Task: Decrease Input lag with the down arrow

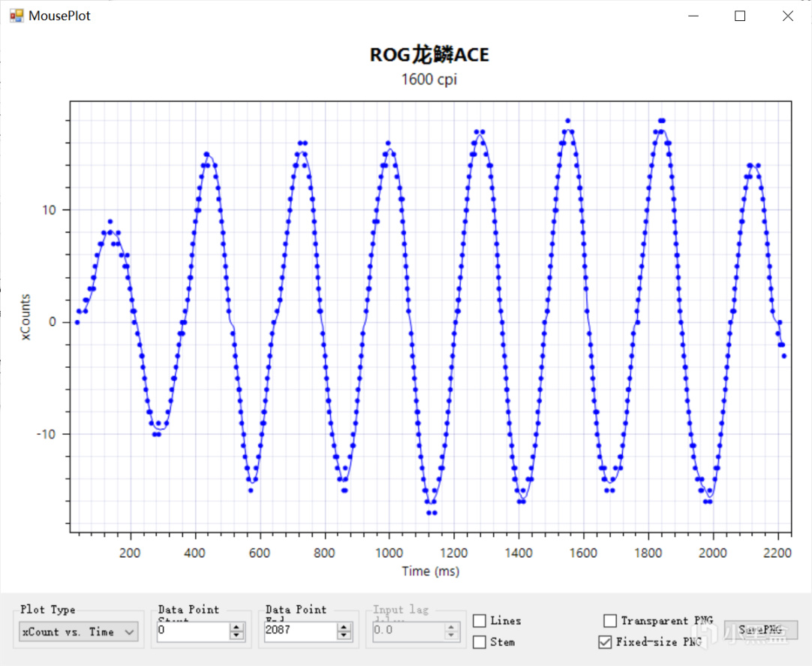Action: pos(451,636)
